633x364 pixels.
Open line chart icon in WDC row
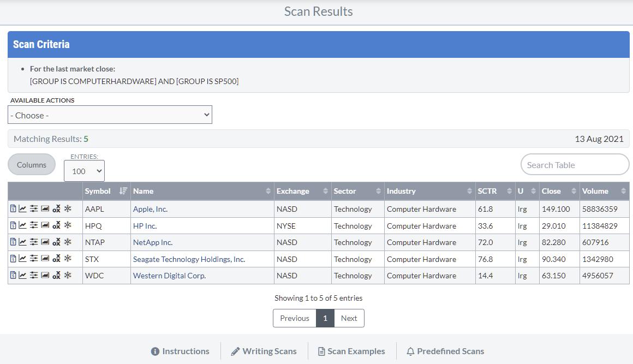22,276
